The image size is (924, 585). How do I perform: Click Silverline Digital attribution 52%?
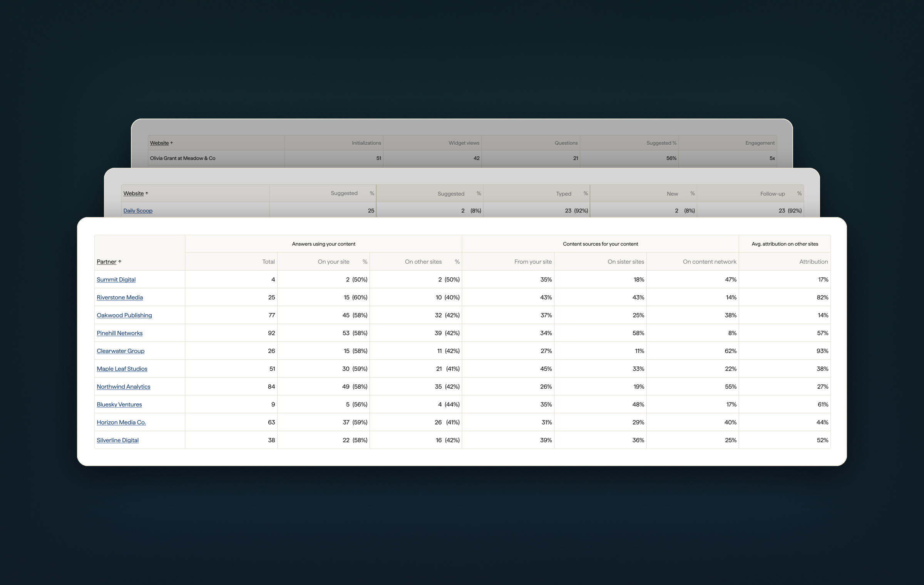[822, 440]
